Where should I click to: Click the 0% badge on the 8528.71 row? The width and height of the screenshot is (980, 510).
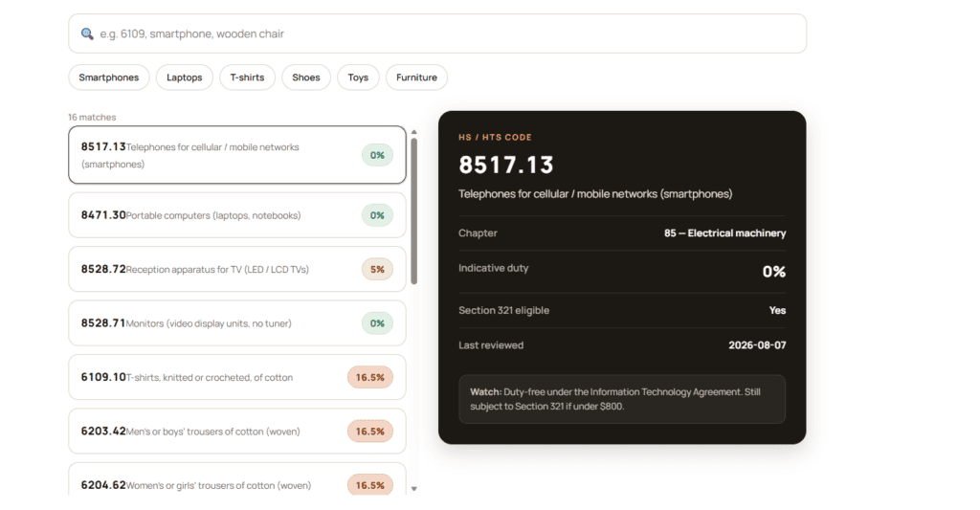377,323
